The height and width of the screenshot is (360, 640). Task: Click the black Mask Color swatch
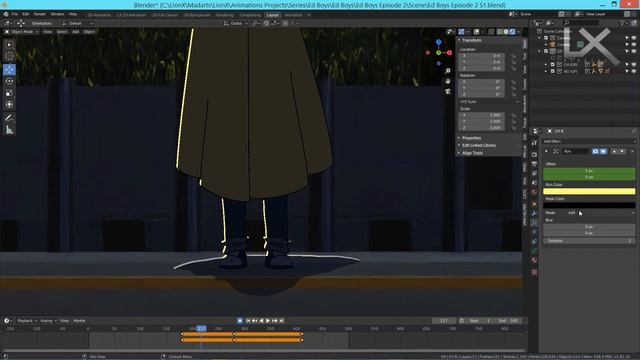point(589,205)
